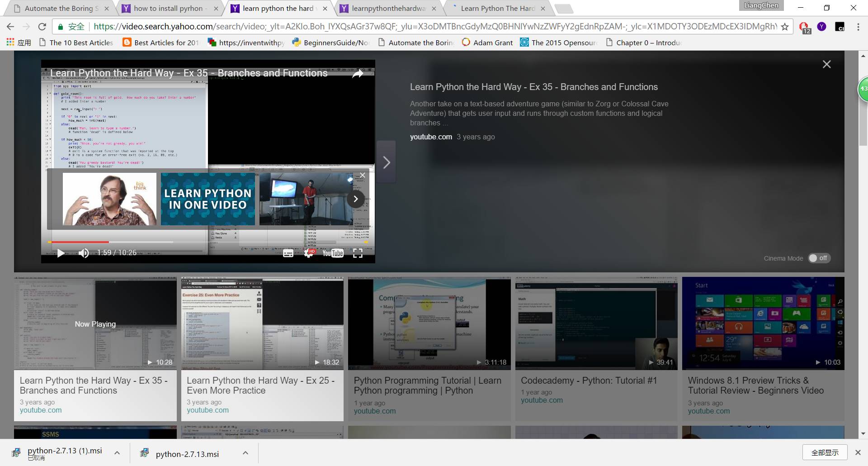
Task: Open inventwithpython bookmark
Action: point(245,43)
